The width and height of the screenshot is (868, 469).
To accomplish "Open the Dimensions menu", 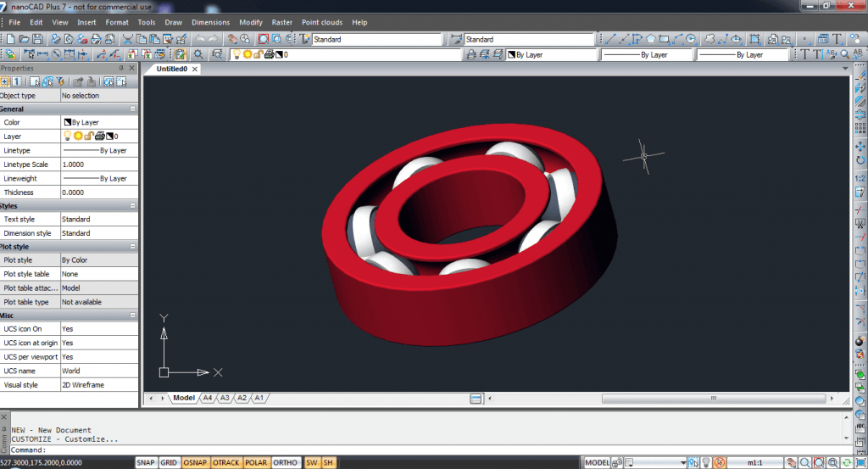I will tap(210, 22).
